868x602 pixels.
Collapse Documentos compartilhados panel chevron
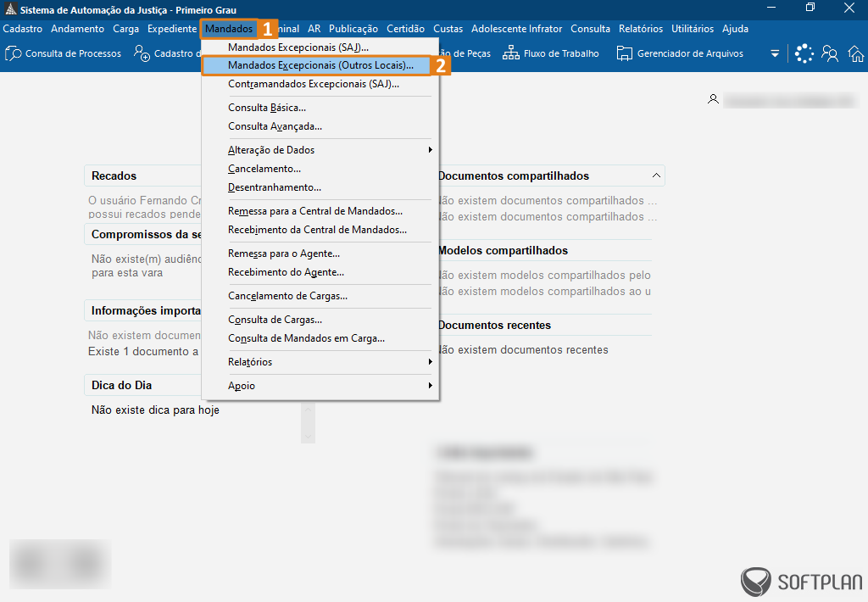(656, 176)
